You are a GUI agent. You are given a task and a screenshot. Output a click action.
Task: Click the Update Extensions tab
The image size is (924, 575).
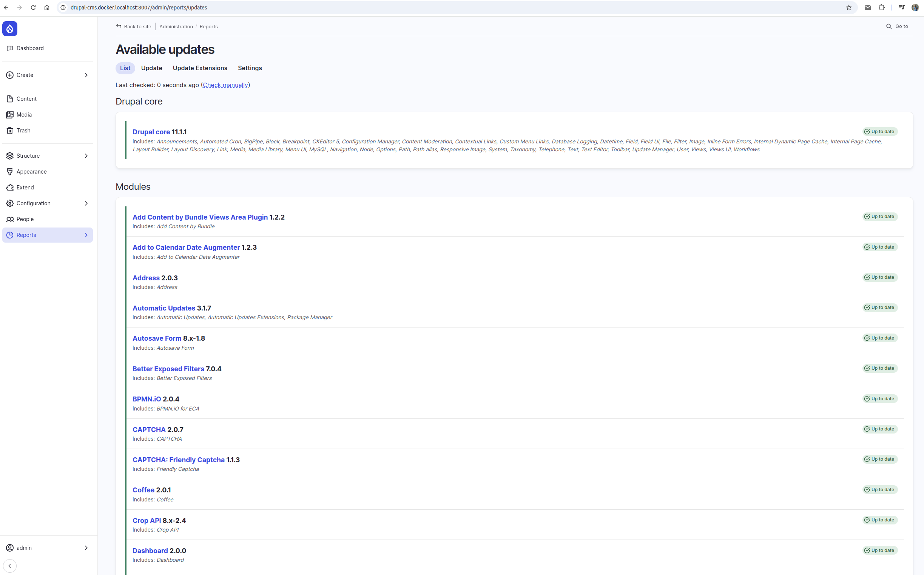[199, 68]
